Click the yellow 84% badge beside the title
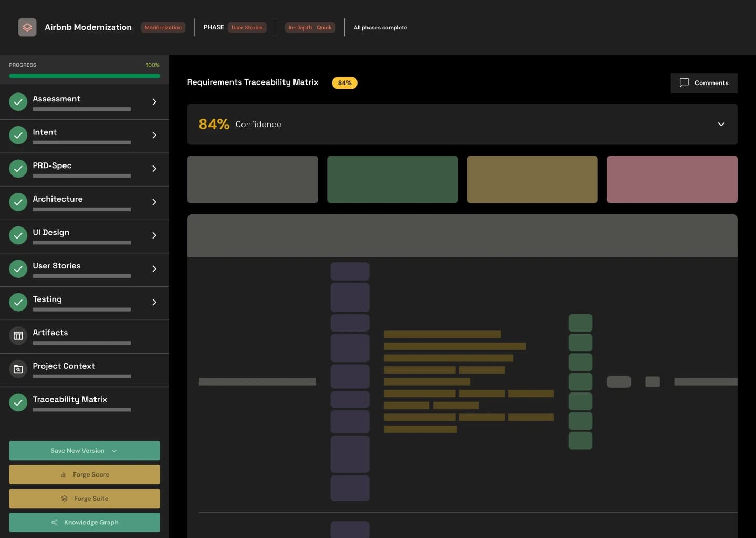Viewport: 756px width, 538px height. coord(345,83)
